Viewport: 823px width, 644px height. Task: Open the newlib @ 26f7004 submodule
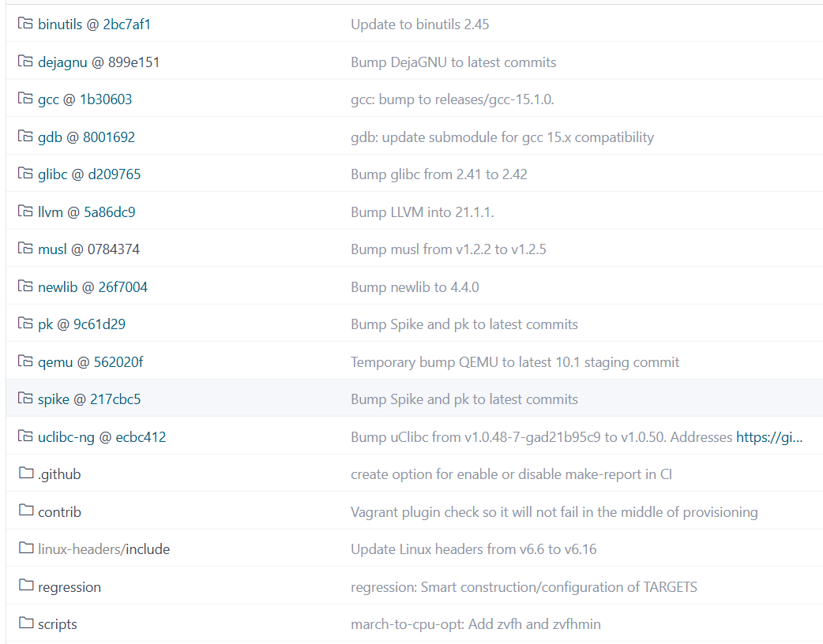pos(93,286)
